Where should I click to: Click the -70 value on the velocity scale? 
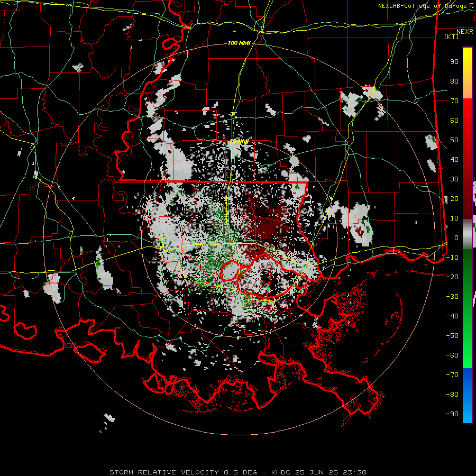coord(452,375)
